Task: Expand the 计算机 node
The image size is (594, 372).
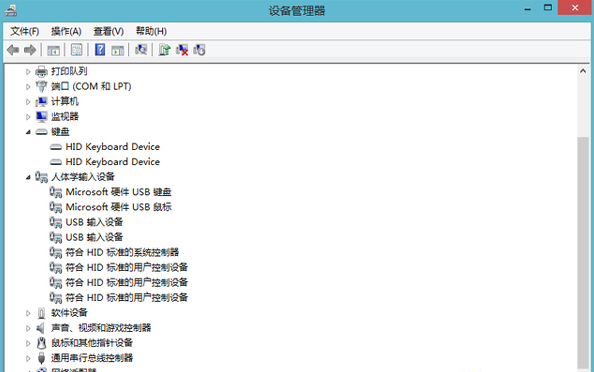Action: point(28,102)
